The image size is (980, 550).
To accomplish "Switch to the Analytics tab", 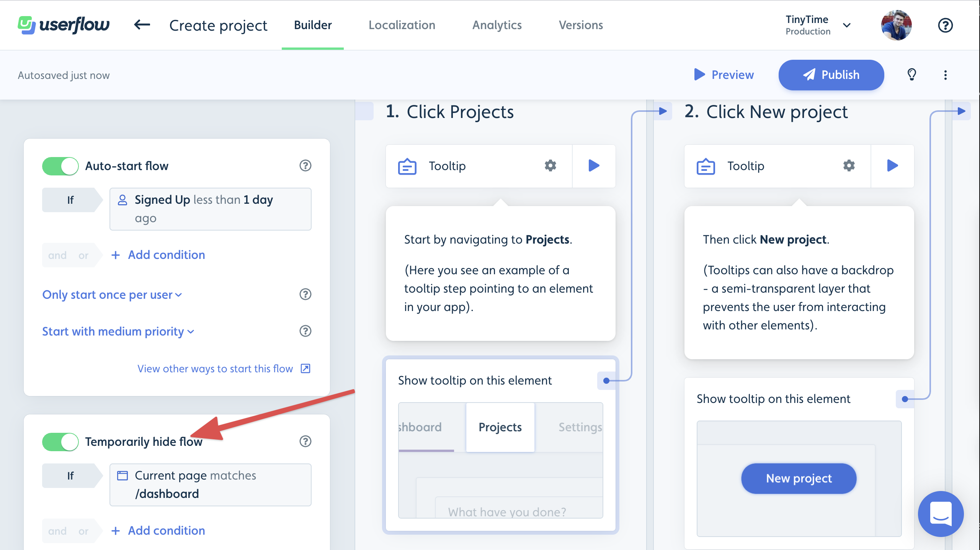I will click(x=497, y=25).
